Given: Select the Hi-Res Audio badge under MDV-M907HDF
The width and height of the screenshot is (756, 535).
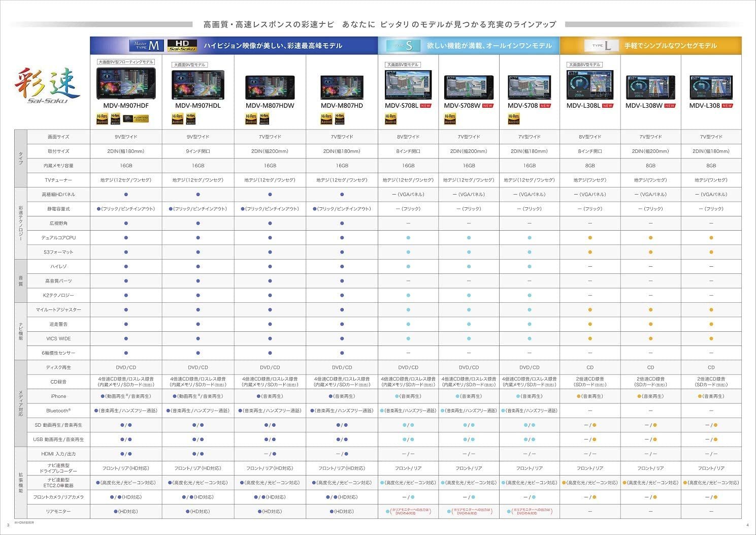Looking at the screenshot, I should pos(102,118).
